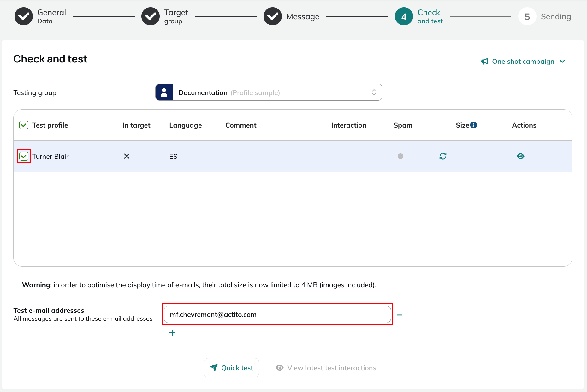Click the Language column header
Screen dimensions: 587x392
pyautogui.click(x=186, y=125)
